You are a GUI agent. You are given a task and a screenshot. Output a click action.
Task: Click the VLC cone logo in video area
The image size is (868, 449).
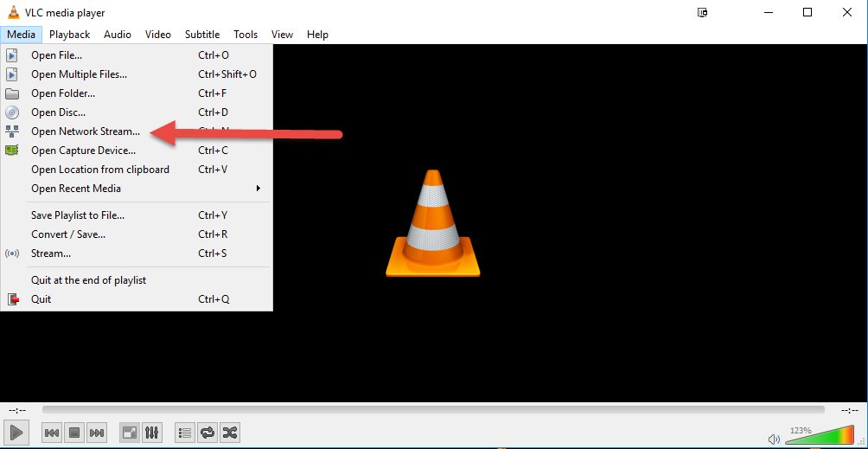[x=433, y=223]
